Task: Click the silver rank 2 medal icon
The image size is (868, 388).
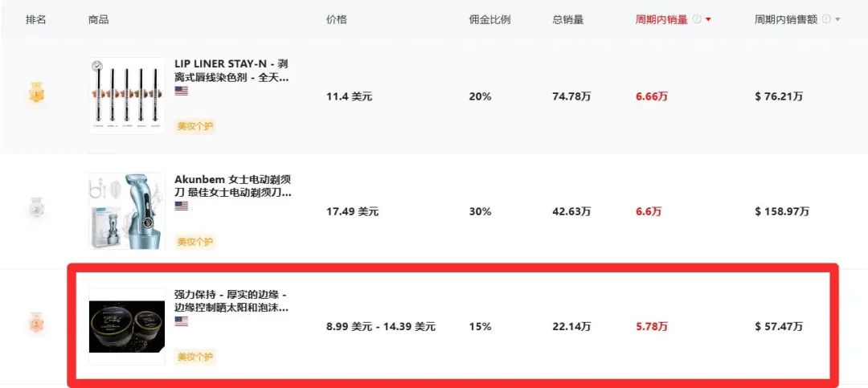Action: point(37,210)
